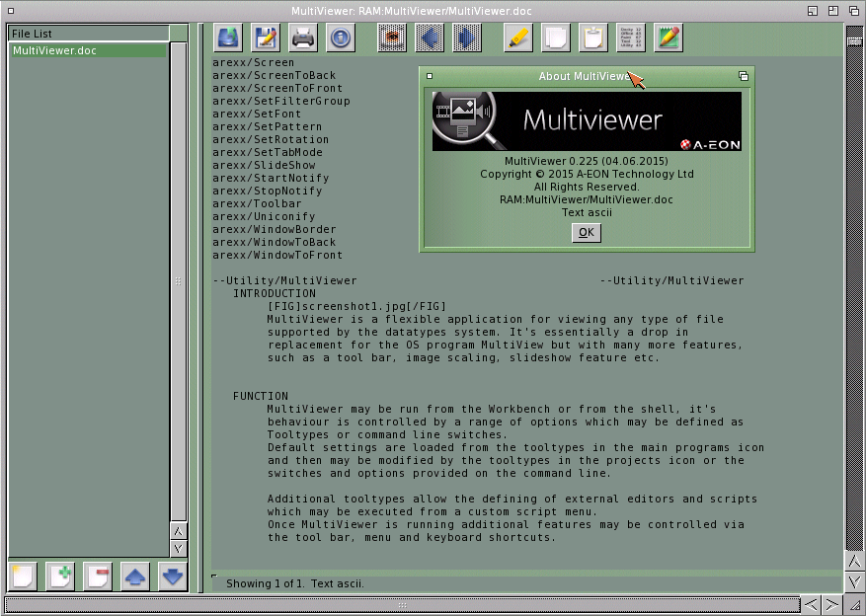This screenshot has width=866, height=616.
Task: Click the 'arexx/Uniconify' line
Action: (264, 216)
